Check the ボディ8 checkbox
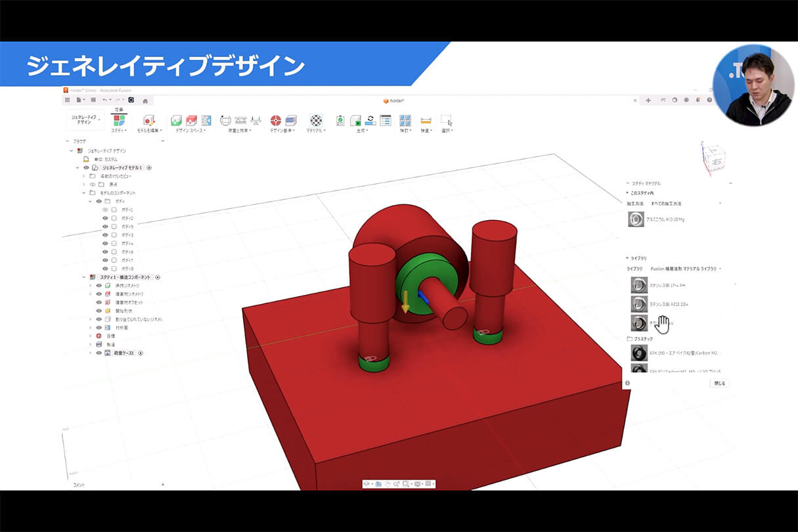Screen dimensions: 798x532 (114, 269)
